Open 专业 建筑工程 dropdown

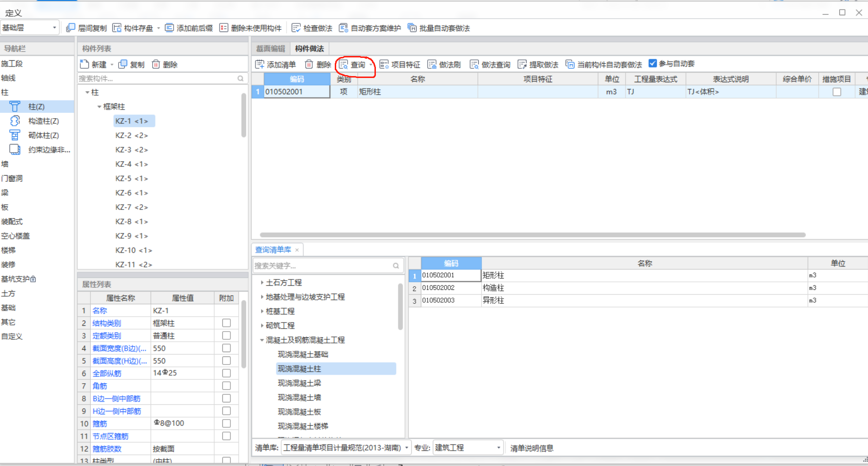coord(468,448)
